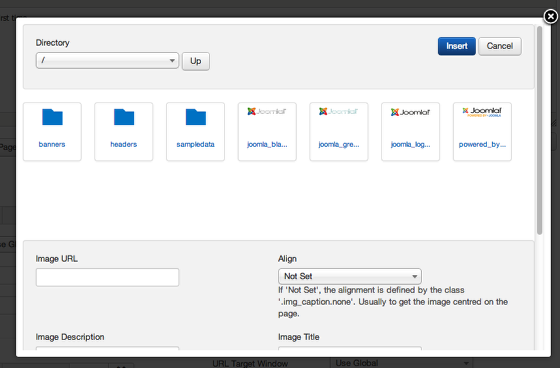Open the Align dropdown set to Not Set
Screen dimensions: 560x368
pos(350,276)
